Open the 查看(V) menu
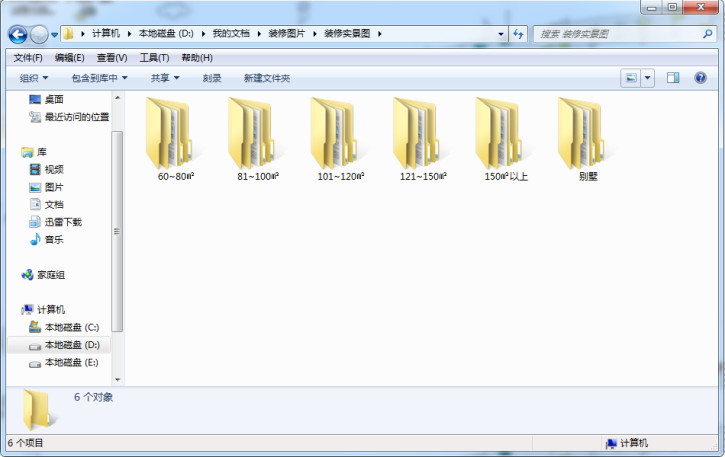The image size is (725, 457). (x=112, y=58)
